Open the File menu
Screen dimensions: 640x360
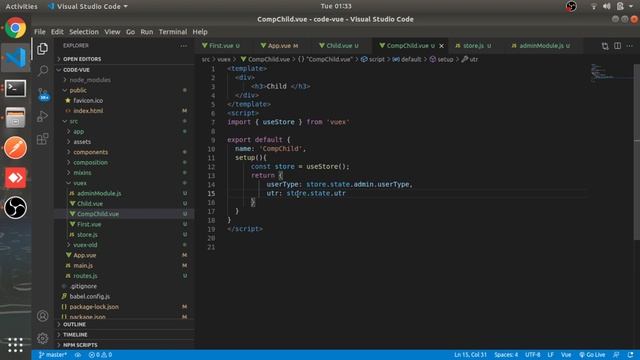point(40,32)
